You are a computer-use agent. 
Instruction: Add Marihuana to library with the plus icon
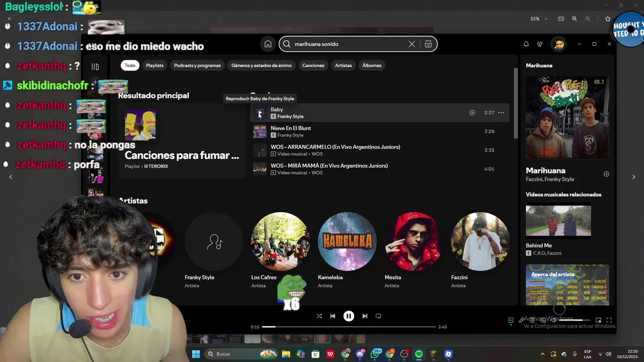click(606, 174)
